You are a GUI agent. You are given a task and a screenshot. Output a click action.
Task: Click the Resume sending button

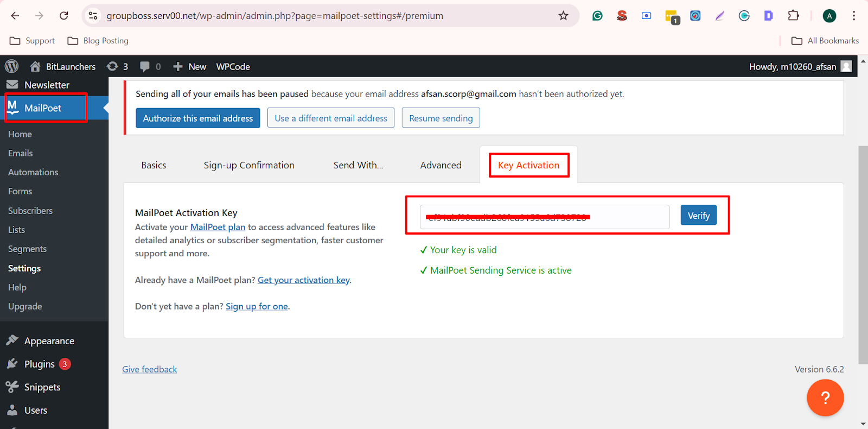(x=441, y=118)
